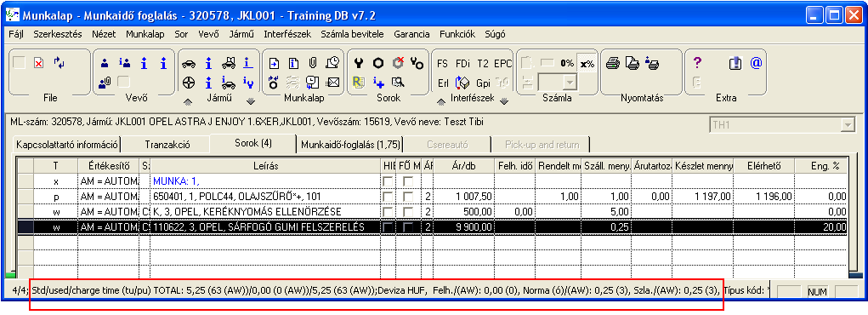
Task: Click the exclamation clipboard icon in Extra group
Action: (x=735, y=64)
